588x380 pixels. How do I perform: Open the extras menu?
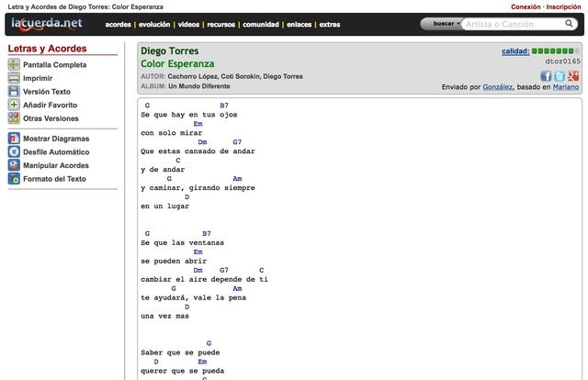tap(330, 25)
